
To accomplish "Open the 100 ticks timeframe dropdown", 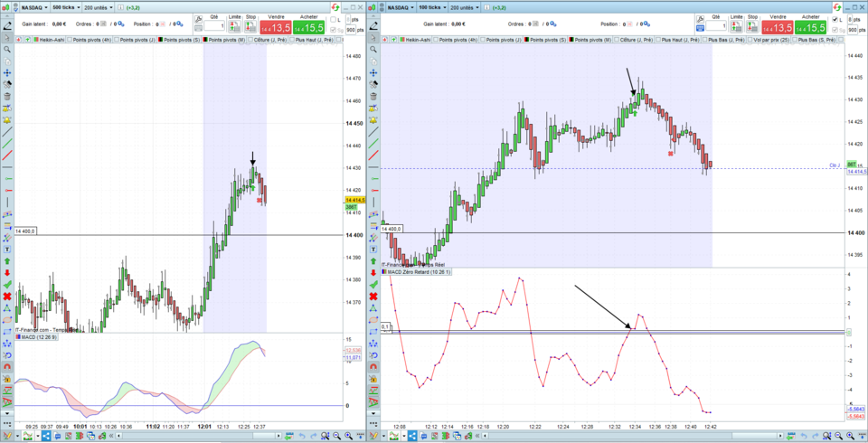I will [x=432, y=7].
